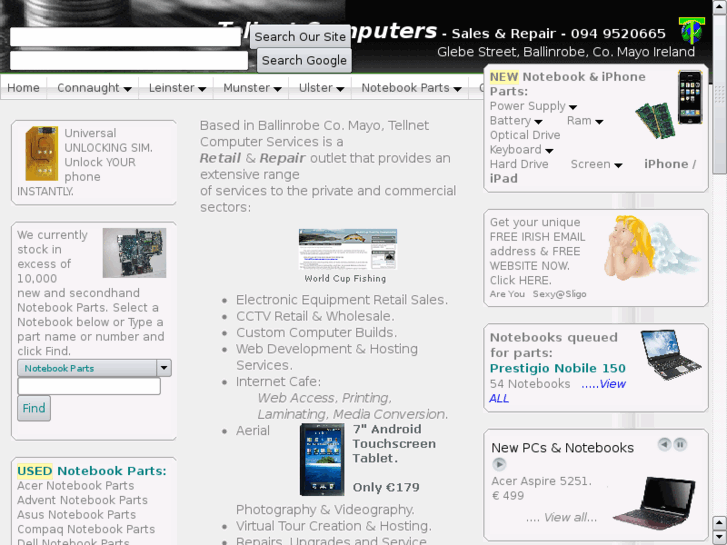The image size is (727, 545).
Task: Open Advent Notebook Parts link
Action: coord(83,500)
